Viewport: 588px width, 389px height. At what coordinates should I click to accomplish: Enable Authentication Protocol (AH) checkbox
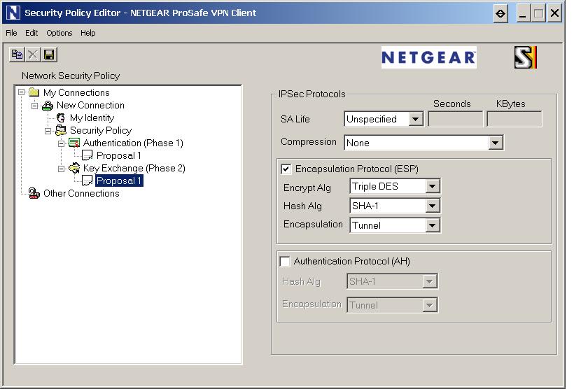[x=285, y=261]
